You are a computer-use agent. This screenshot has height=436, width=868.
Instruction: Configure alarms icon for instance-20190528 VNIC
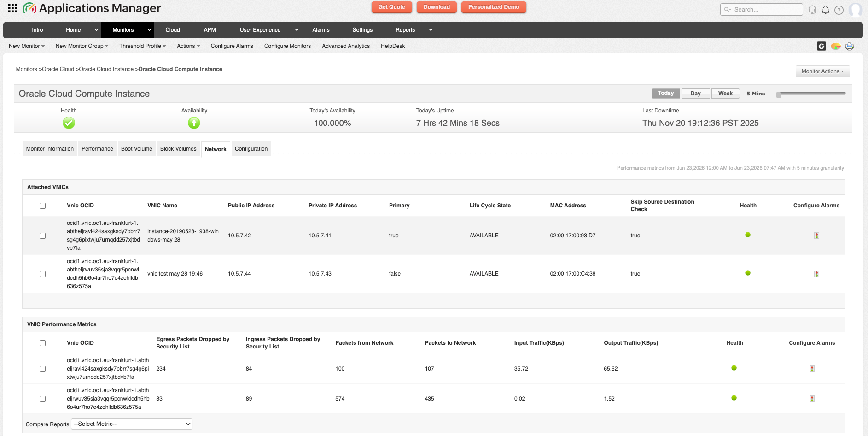click(x=816, y=236)
